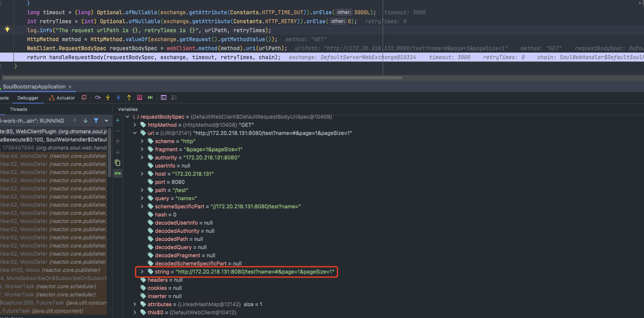Select the MonoSubscribeOn$SubscribeOnSubscriber frame

click(53, 278)
